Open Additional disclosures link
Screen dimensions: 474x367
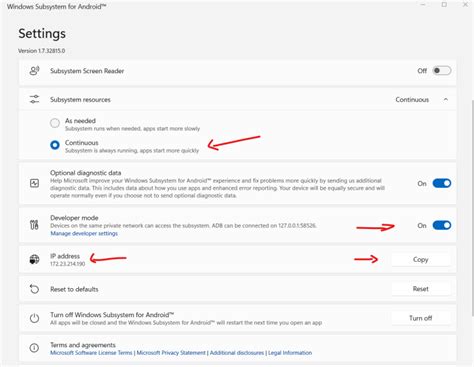point(237,353)
